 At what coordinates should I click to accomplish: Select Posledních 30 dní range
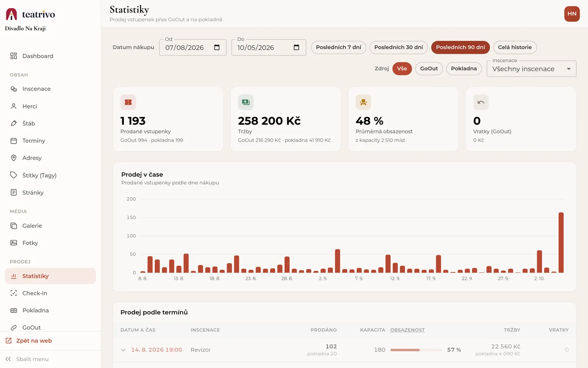click(399, 47)
